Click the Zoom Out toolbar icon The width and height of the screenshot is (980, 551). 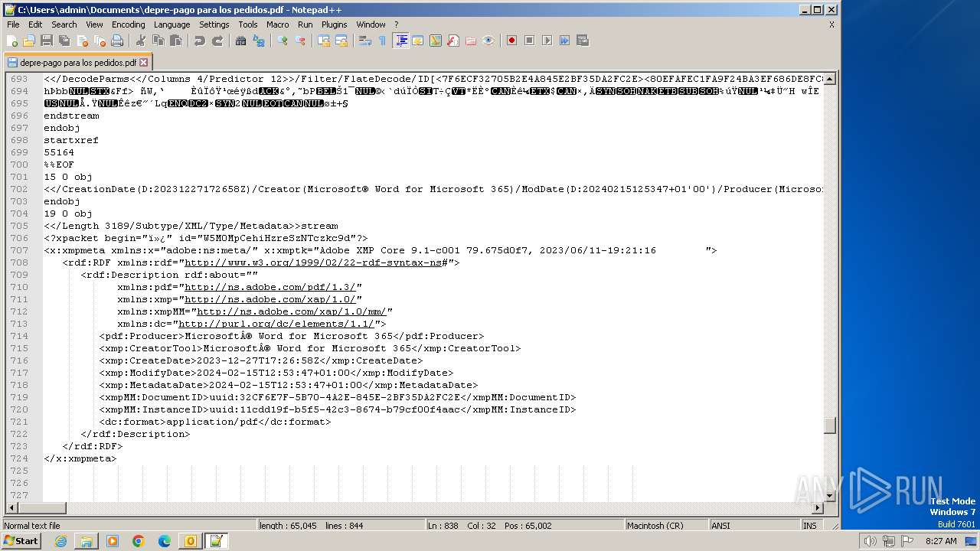(x=299, y=41)
